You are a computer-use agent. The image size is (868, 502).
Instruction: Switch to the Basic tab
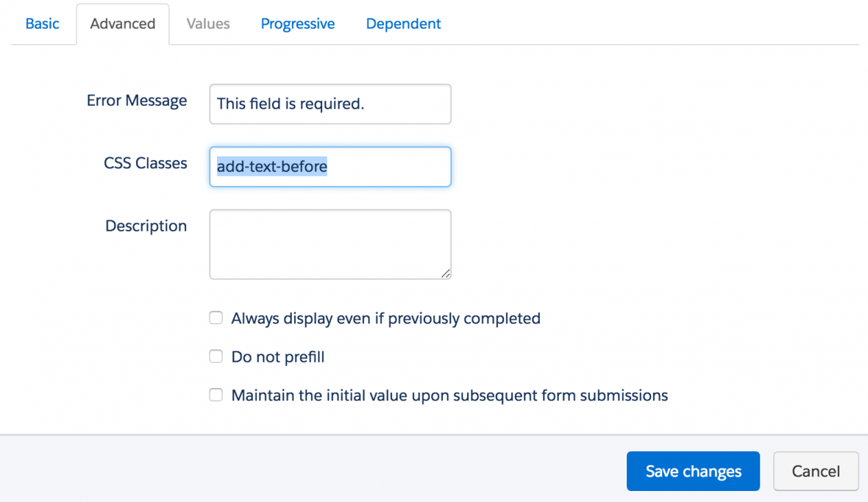click(x=42, y=24)
